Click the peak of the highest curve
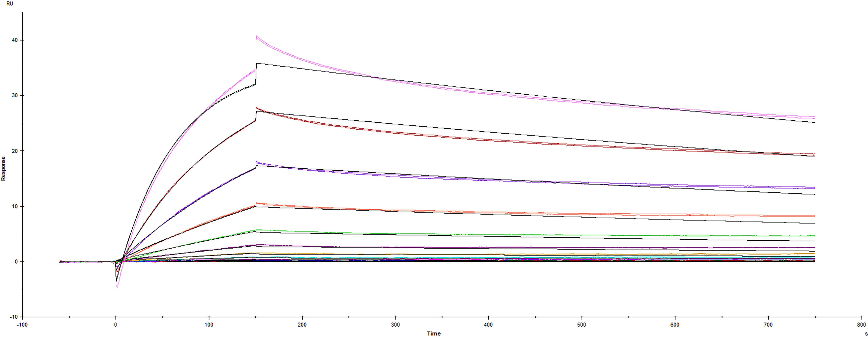Viewport: 868px width, 337px height. coord(257,36)
